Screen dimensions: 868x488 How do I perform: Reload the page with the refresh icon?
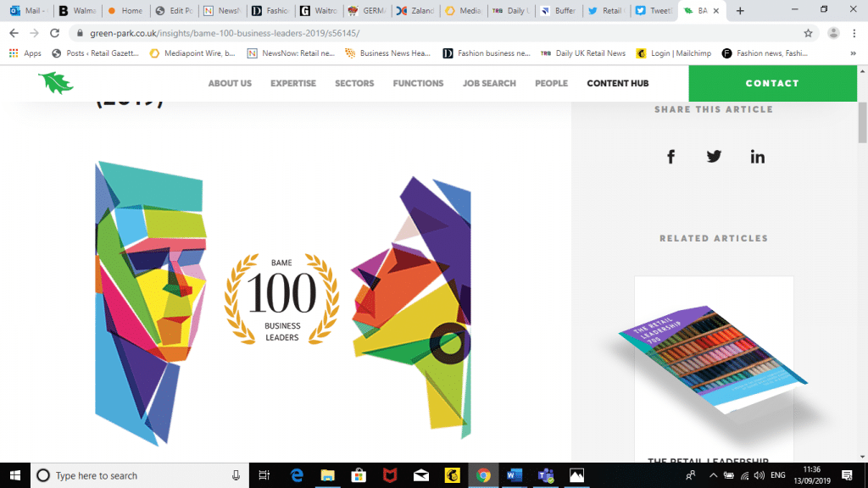(x=53, y=32)
